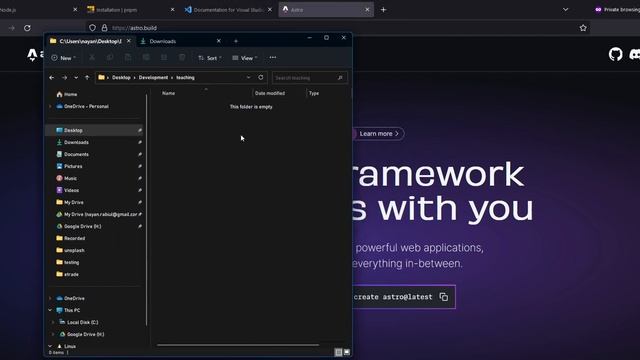The width and height of the screenshot is (640, 360).
Task: Open address bar history dropdown
Action: pyautogui.click(x=248, y=77)
